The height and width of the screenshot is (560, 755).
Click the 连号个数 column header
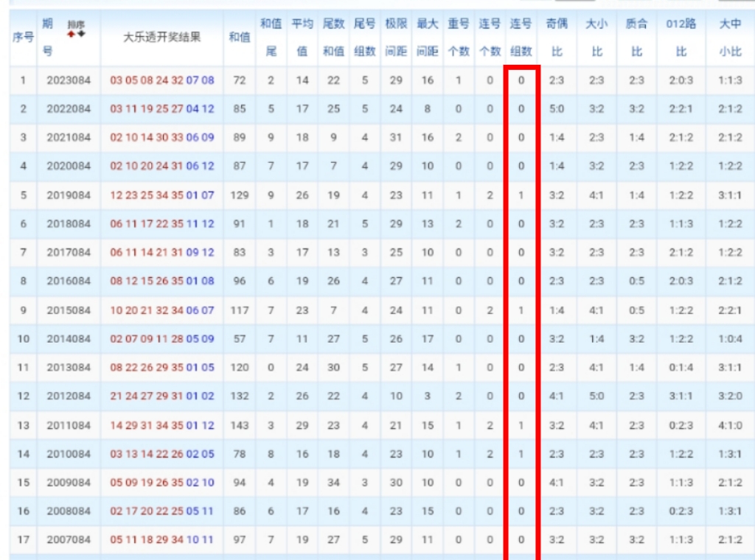point(490,37)
